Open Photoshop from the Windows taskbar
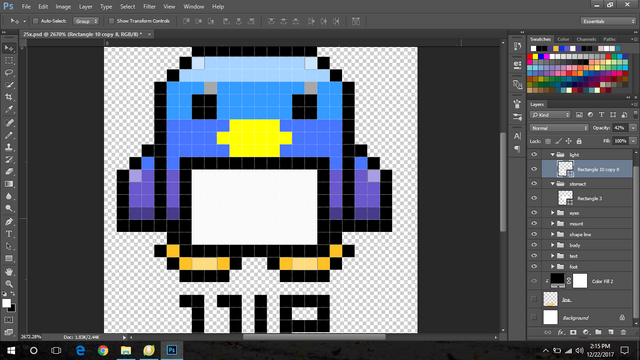Screen dimensions: 640x360 tap(172, 350)
